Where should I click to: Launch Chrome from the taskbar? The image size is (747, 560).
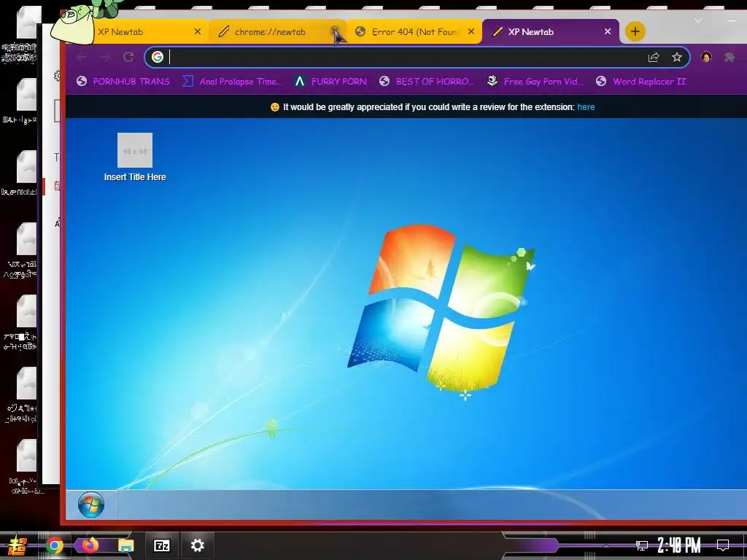(x=54, y=545)
